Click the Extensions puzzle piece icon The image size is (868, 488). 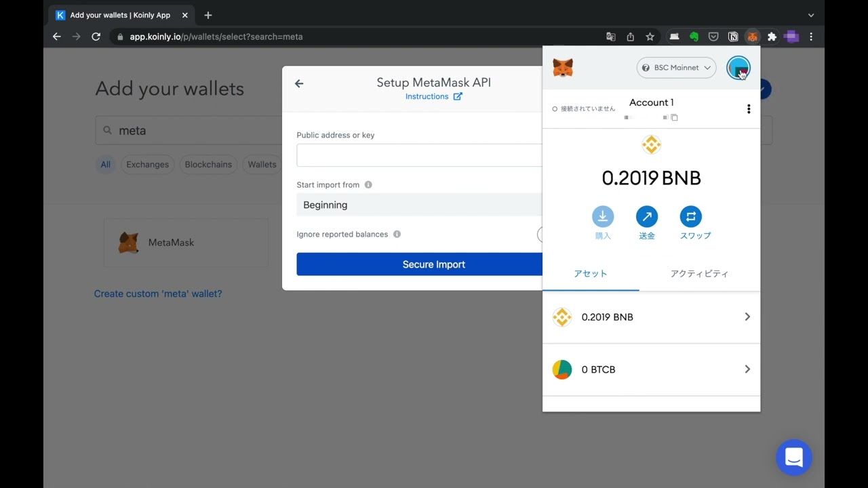(772, 37)
